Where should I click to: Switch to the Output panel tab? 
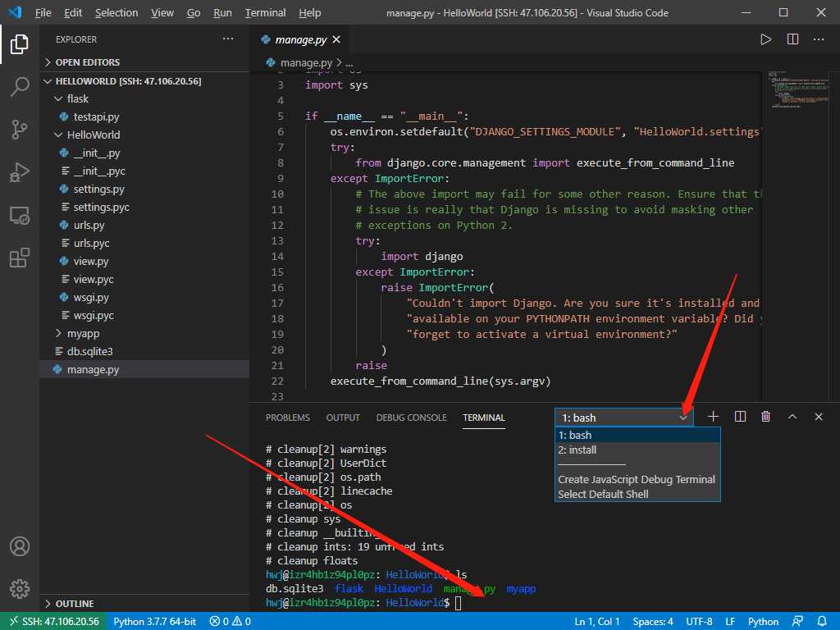coord(343,418)
